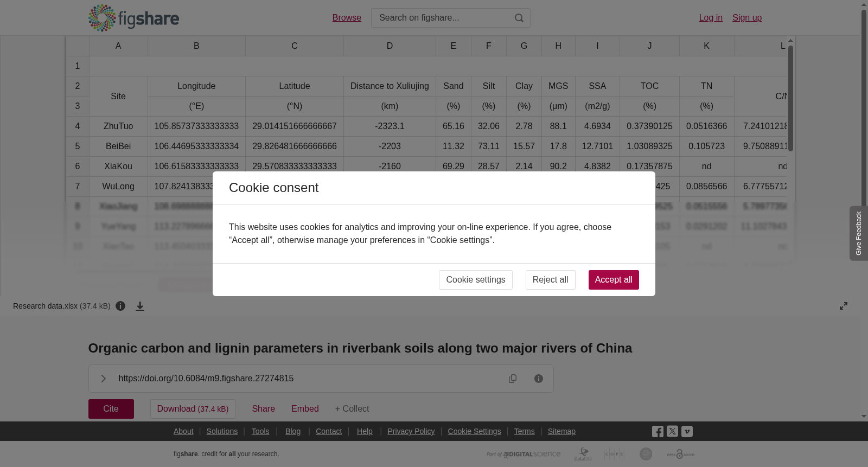Click the ZhuTuo site cell
This screenshot has width=868, height=467.
[x=118, y=126]
